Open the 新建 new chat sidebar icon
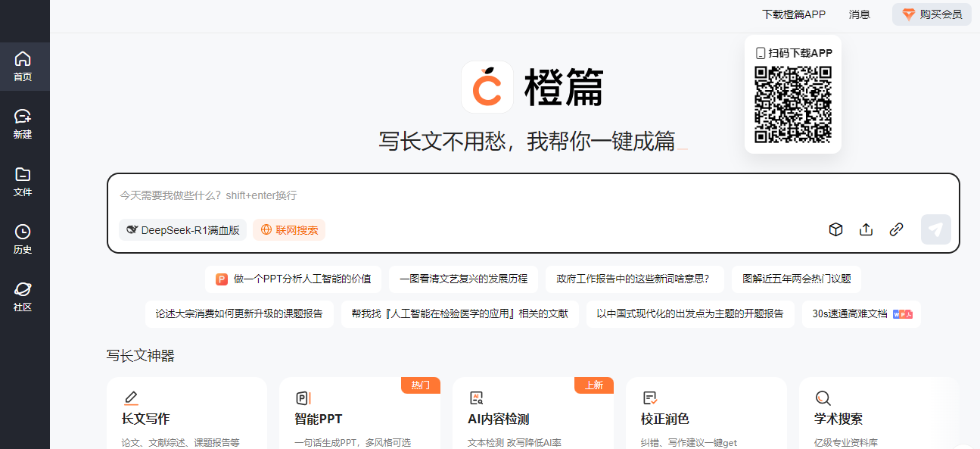Image resolution: width=980 pixels, height=449 pixels. coord(23,124)
